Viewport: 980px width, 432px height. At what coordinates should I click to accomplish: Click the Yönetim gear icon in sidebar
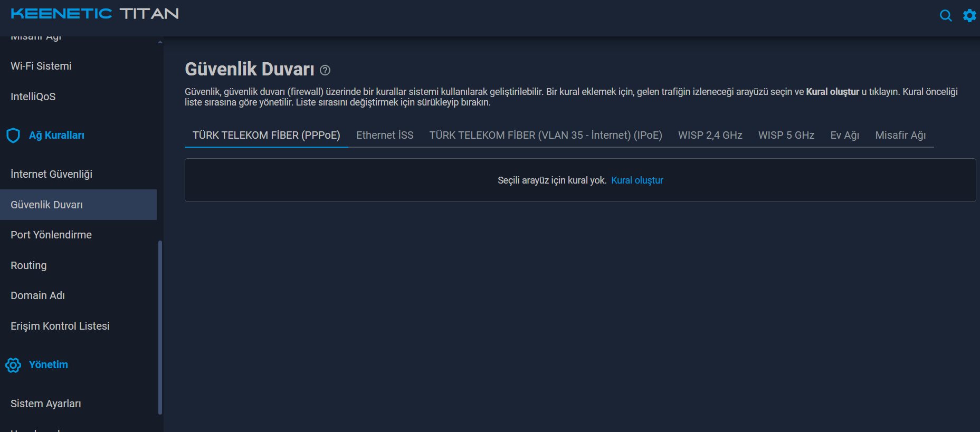[x=13, y=365]
